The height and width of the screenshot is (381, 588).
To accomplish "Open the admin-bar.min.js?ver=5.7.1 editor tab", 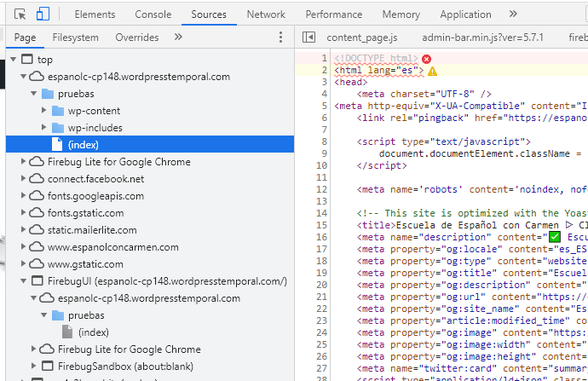I will (x=482, y=38).
